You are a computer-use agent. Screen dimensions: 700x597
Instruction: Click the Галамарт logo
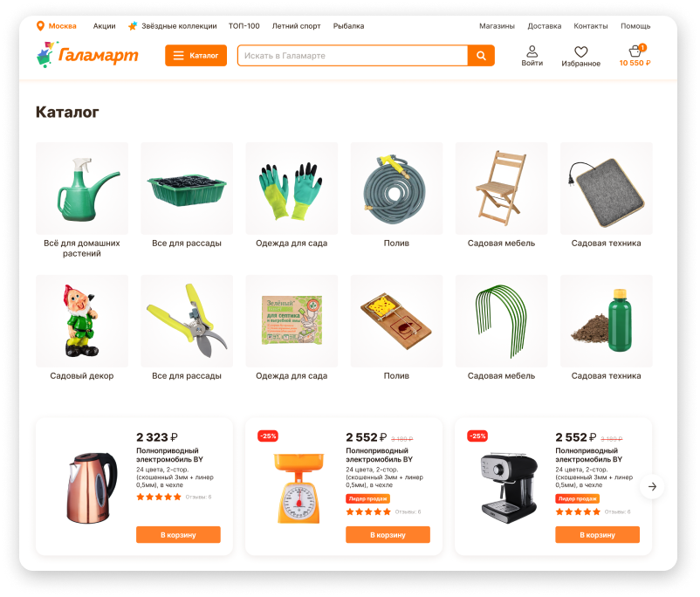click(87, 55)
